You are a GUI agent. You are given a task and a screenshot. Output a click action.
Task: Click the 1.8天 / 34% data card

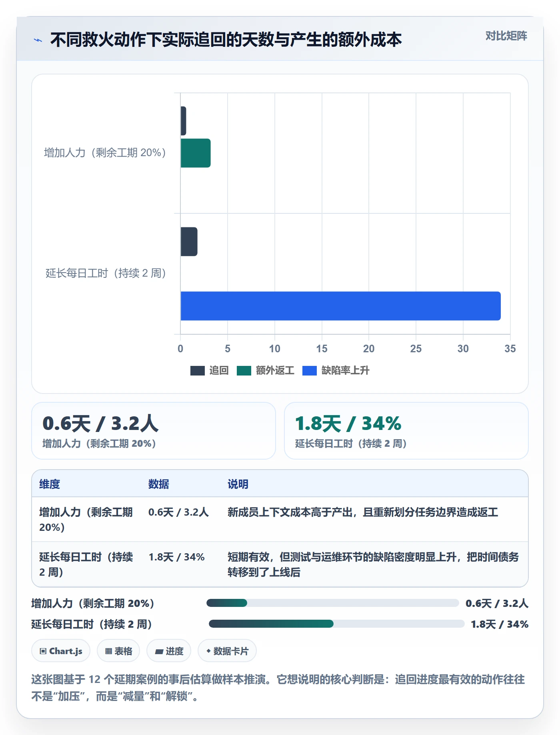[x=406, y=431]
